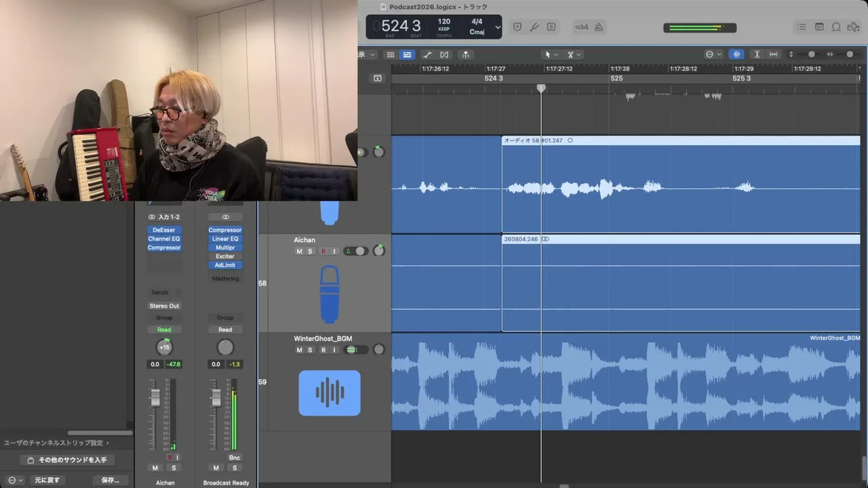This screenshot has width=868, height=488.
Task: Select the オーディオ 58 #01.247 region header
Action: 681,140
